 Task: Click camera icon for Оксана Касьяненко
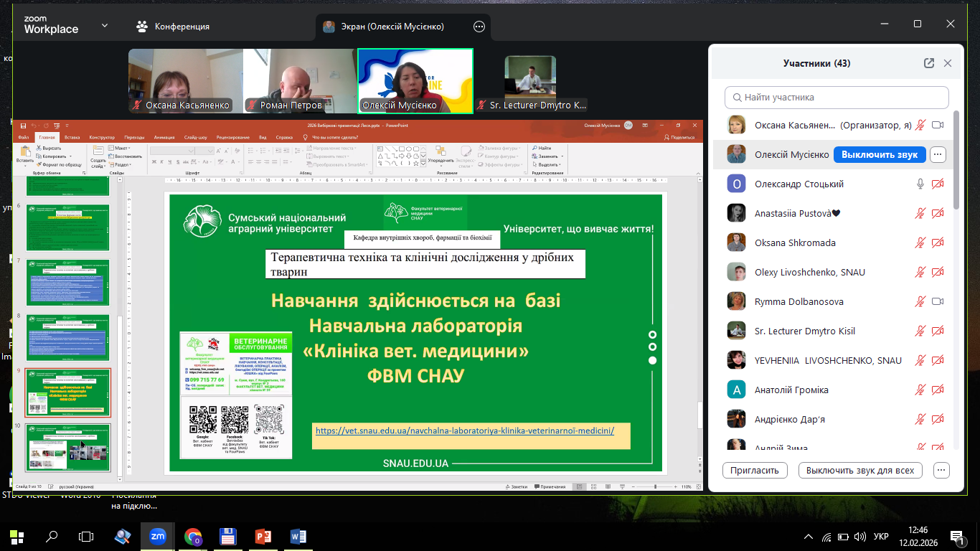tap(937, 125)
